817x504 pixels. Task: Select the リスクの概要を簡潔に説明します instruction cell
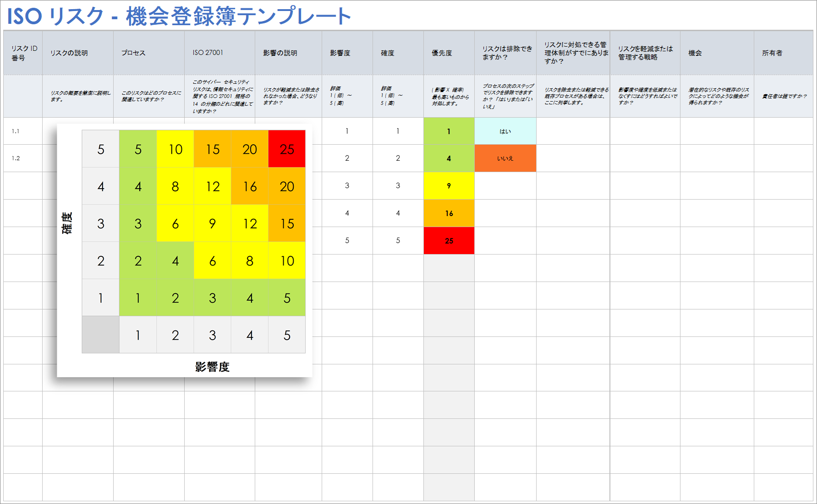point(78,96)
